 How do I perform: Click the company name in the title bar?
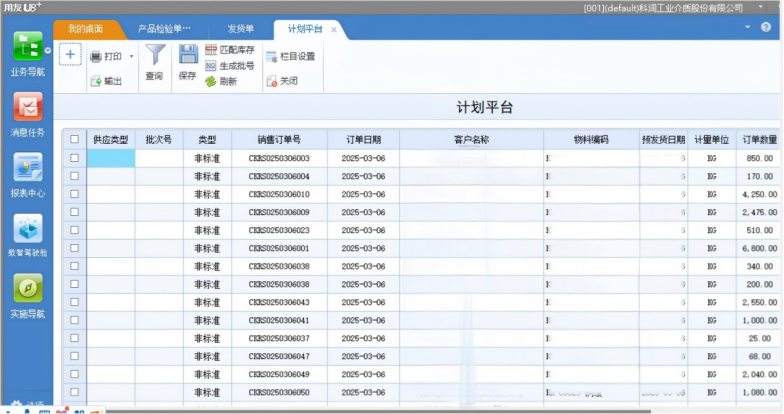coord(663,8)
